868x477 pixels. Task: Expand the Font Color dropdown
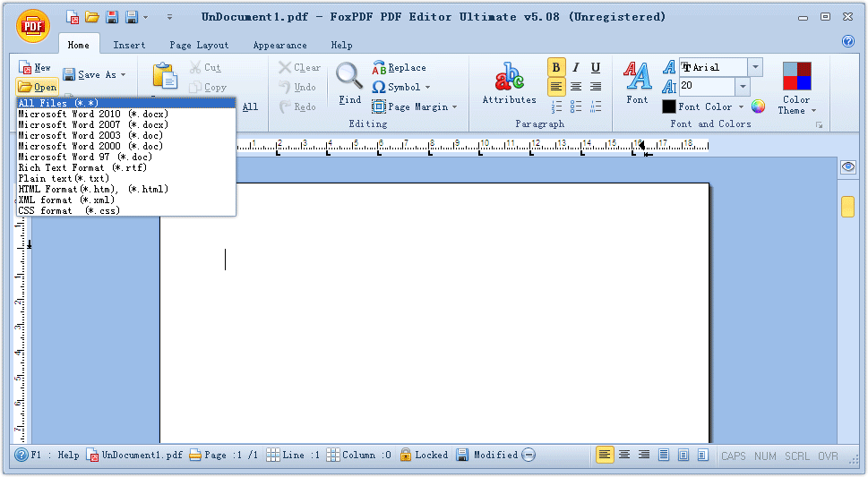tap(741, 106)
